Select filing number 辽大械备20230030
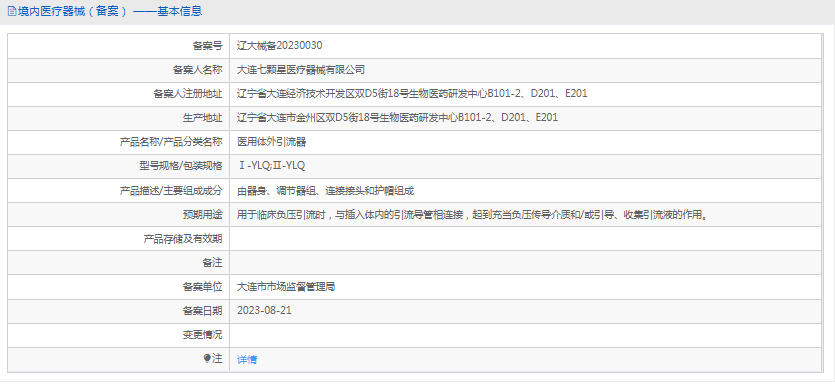Screen dimensions: 835x384 (280, 46)
